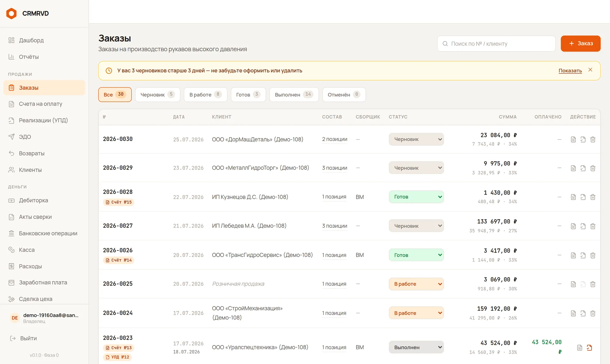
Task: Open order number 2026-0027
Action: coord(118,226)
